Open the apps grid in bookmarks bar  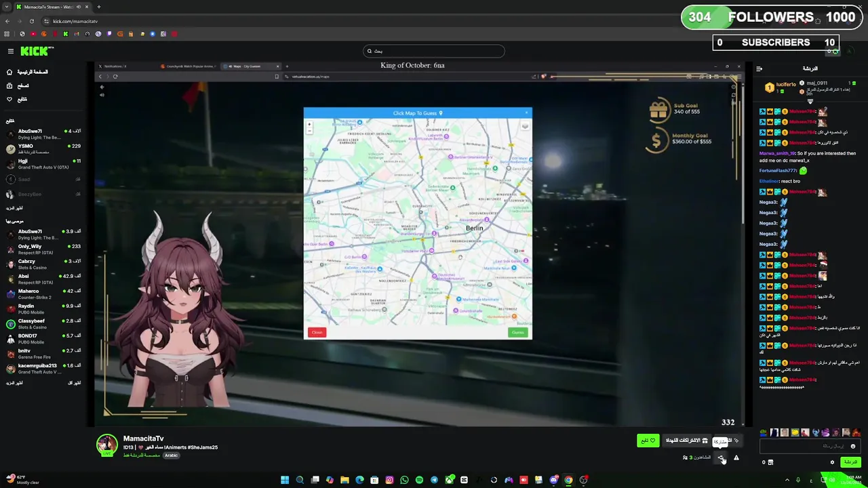[7, 34]
